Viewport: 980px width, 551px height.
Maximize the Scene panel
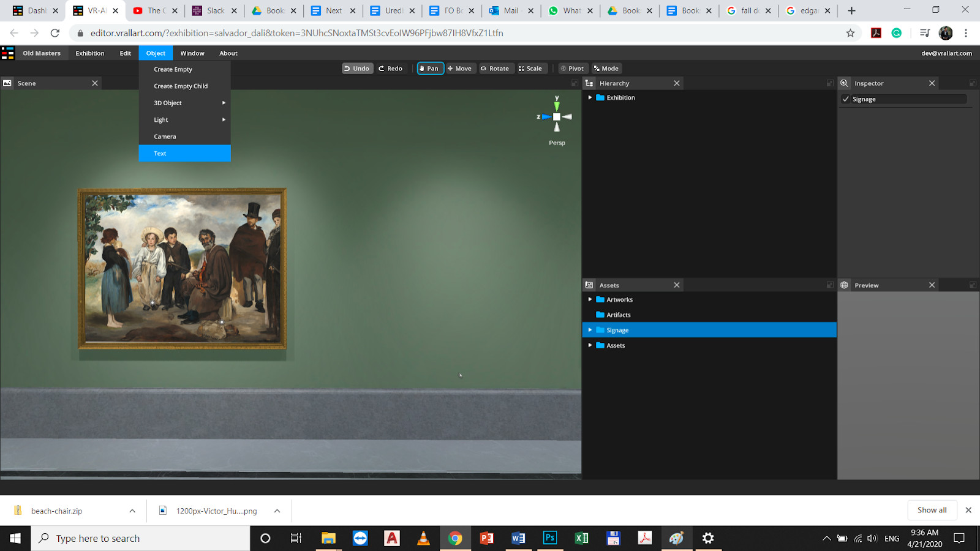pos(575,83)
